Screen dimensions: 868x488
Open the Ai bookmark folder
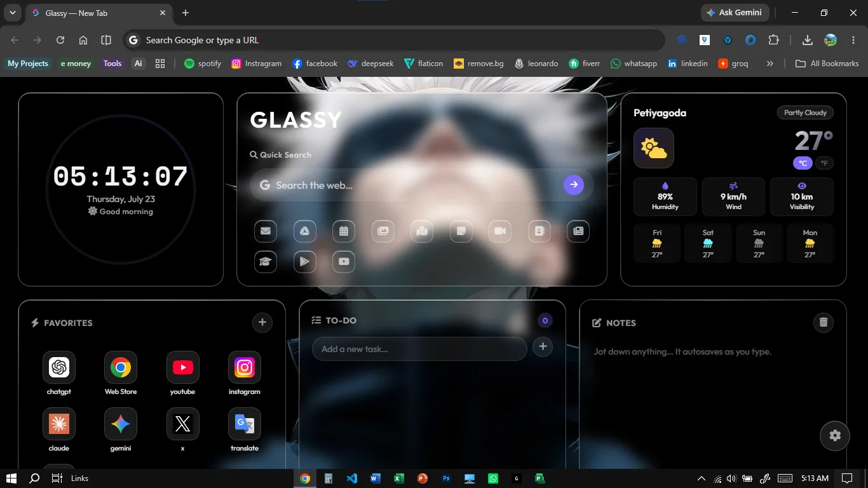coord(139,64)
